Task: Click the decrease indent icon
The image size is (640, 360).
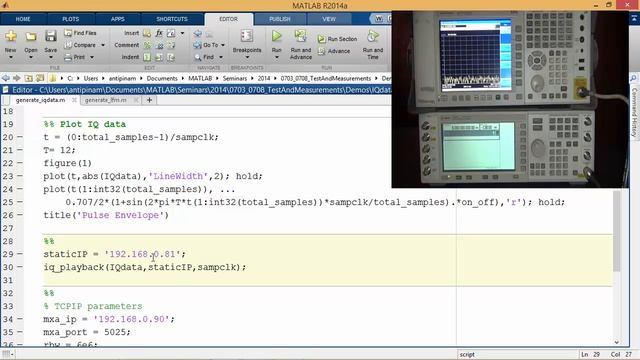Action: (171, 57)
